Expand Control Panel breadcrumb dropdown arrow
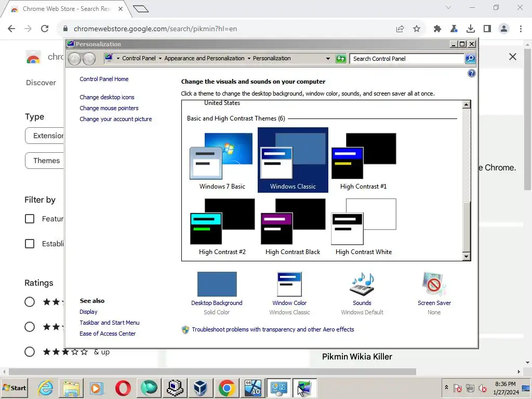532x399 pixels. 160,58
